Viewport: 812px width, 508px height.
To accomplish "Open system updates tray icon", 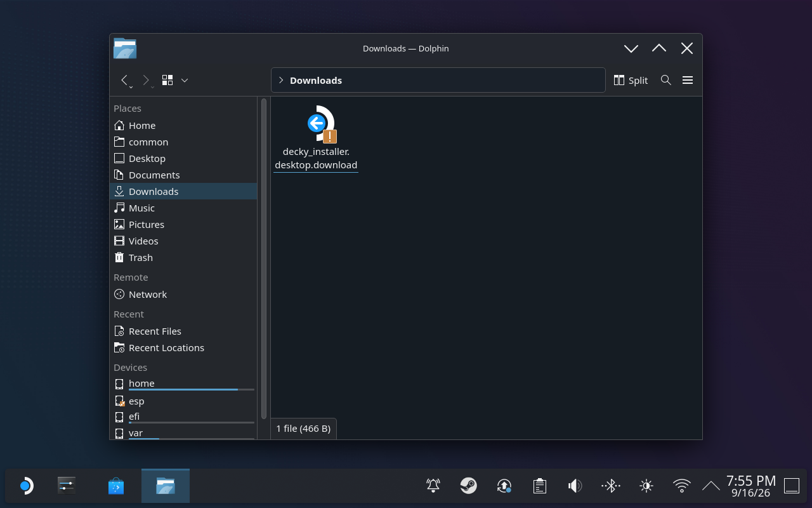I will 504,486.
